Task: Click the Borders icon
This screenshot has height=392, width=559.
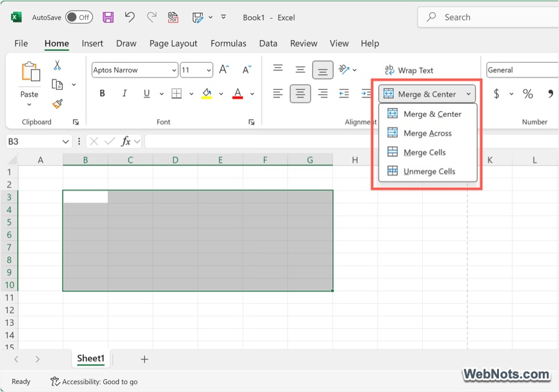Action: (176, 94)
